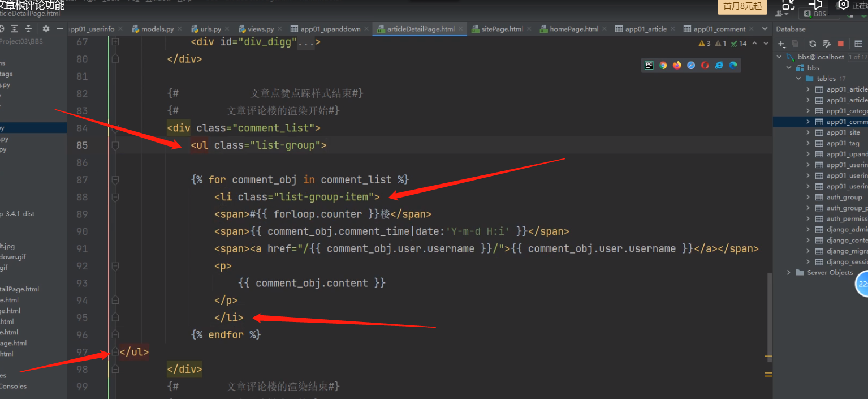Click the yellow warnings indicator showing 3
This screenshot has width=868, height=399.
(705, 44)
